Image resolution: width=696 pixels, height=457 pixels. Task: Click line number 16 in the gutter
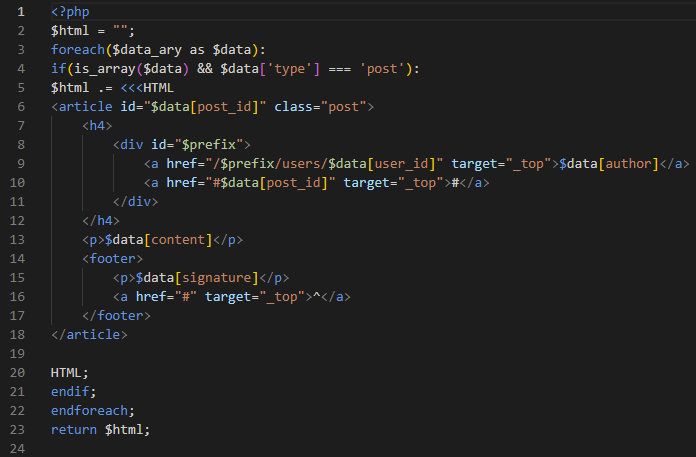pyautogui.click(x=17, y=297)
